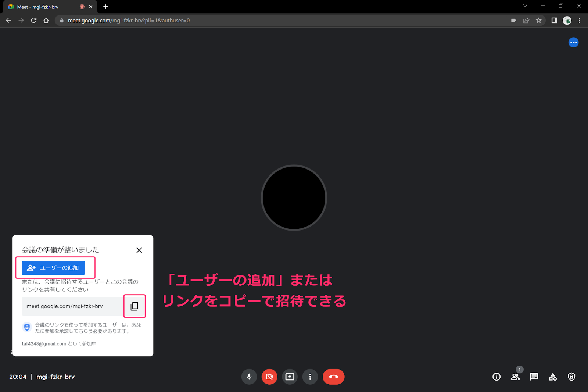The width and height of the screenshot is (588, 392).
Task: Leave the call with the red hang-up button
Action: click(x=333, y=377)
